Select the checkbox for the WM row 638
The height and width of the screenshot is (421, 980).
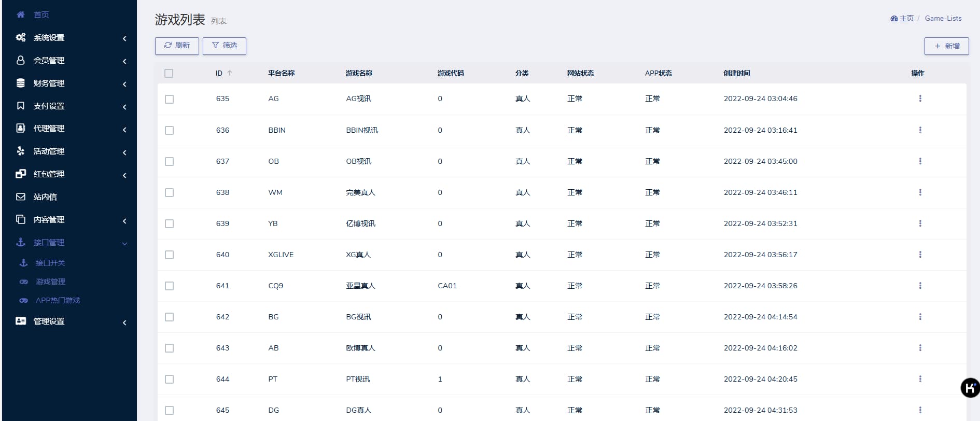169,193
